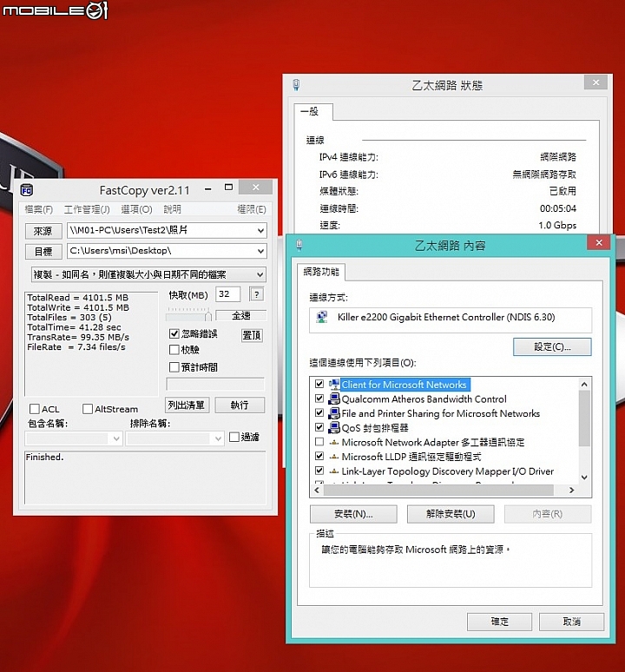Click the FastCopy question mark help button

click(x=256, y=294)
